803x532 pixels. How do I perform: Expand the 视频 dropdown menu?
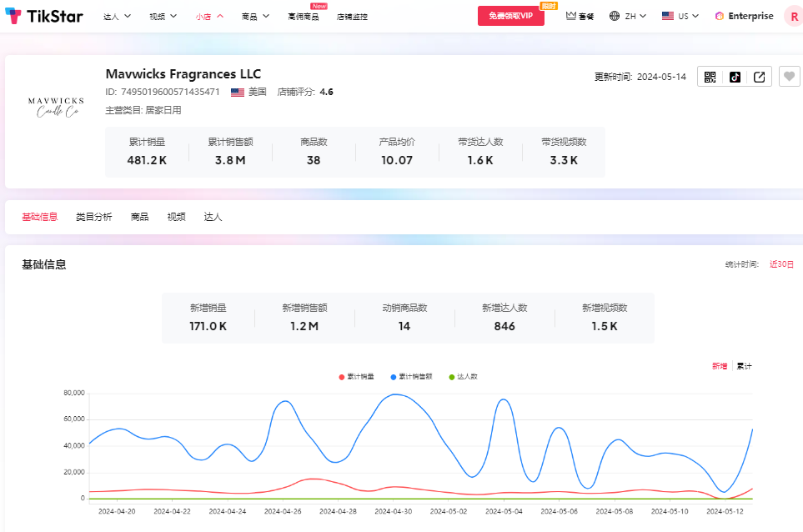163,17
